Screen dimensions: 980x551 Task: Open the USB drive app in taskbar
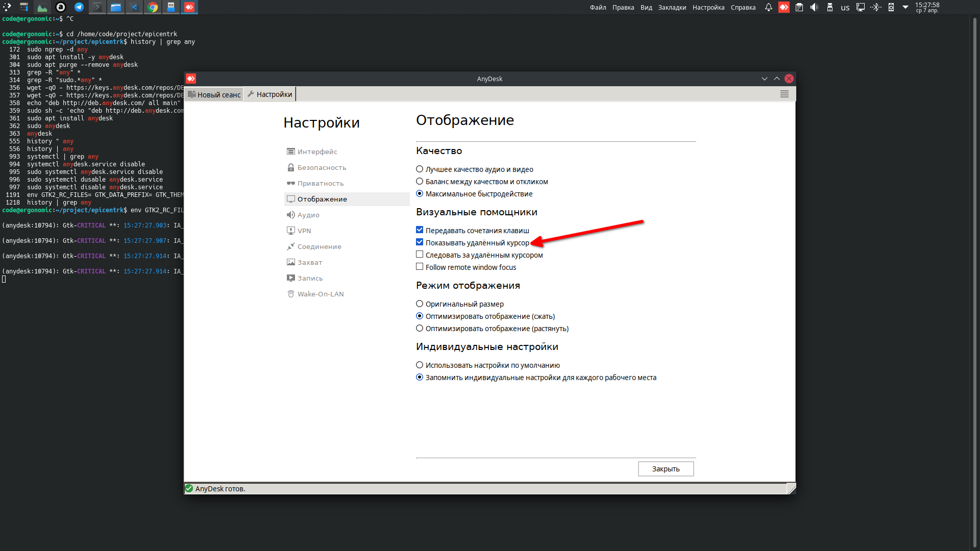click(171, 7)
